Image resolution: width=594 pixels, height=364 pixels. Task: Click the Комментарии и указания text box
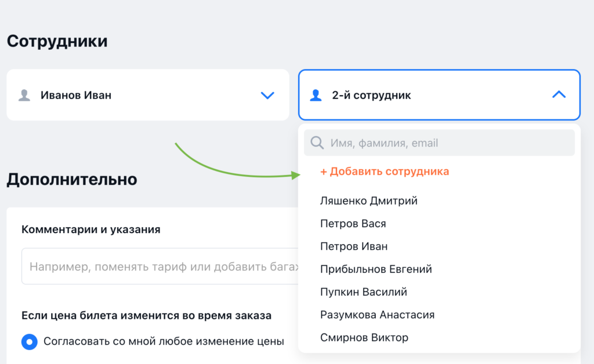[145, 265]
